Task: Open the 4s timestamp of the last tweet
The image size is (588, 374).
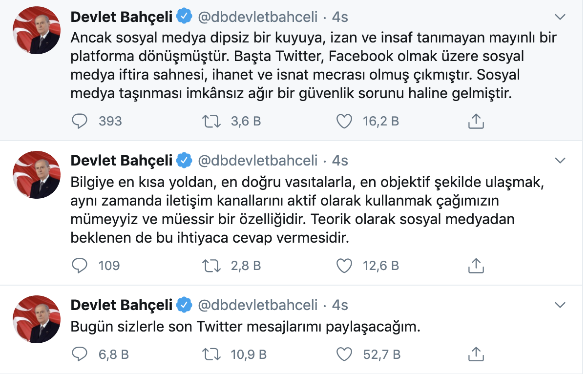Action: click(x=340, y=305)
